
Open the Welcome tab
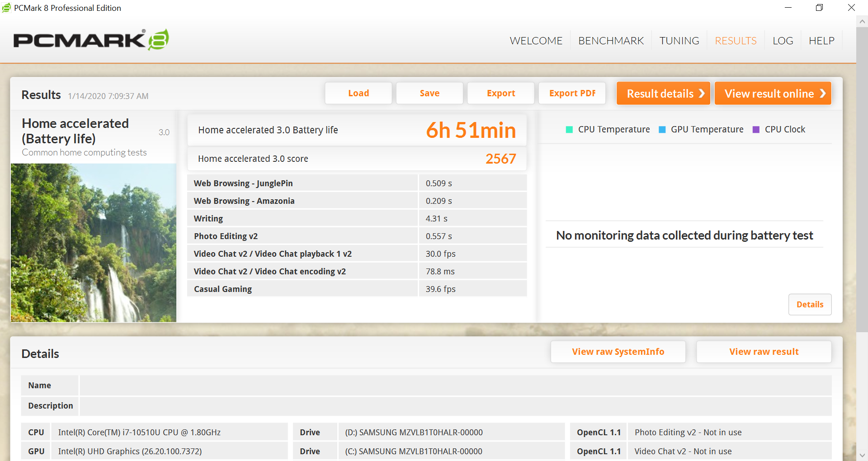536,41
